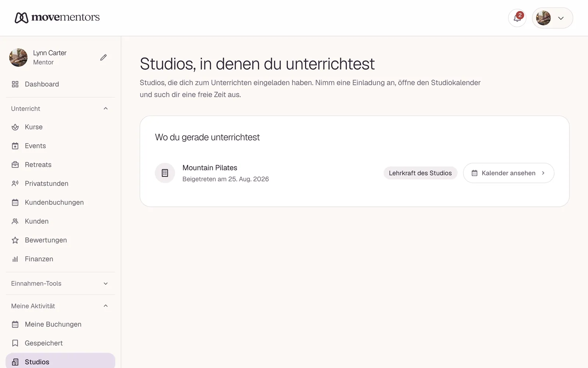
Task: Click the Events calendar-star icon
Action: pyautogui.click(x=15, y=146)
